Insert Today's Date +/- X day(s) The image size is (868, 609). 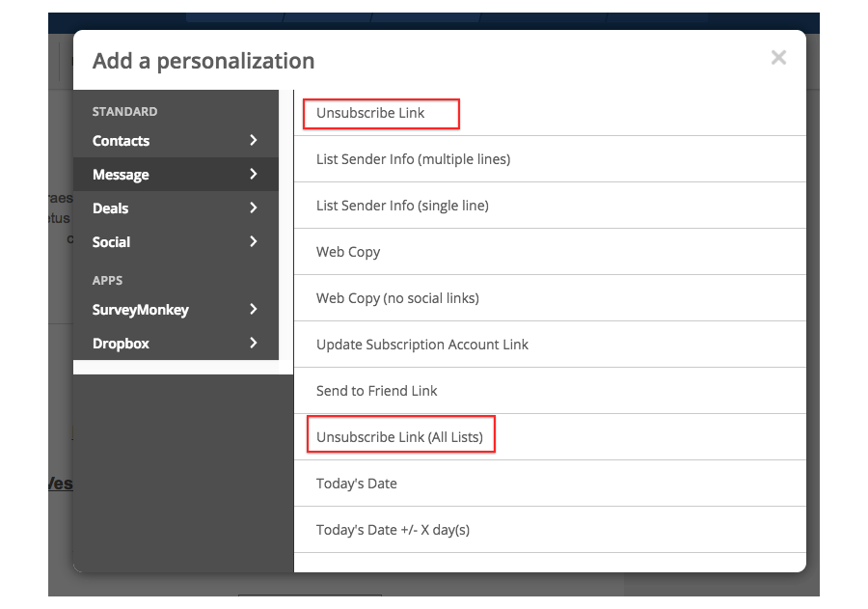tap(393, 530)
